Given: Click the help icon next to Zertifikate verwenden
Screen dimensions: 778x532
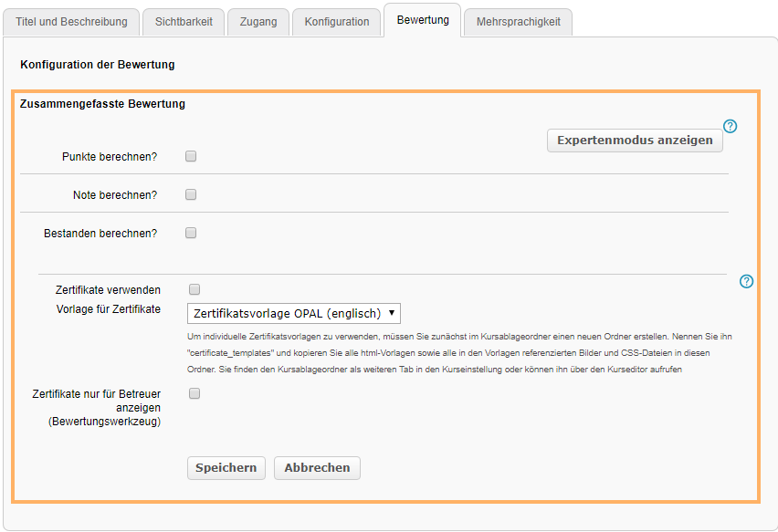Looking at the screenshot, I should (x=746, y=282).
